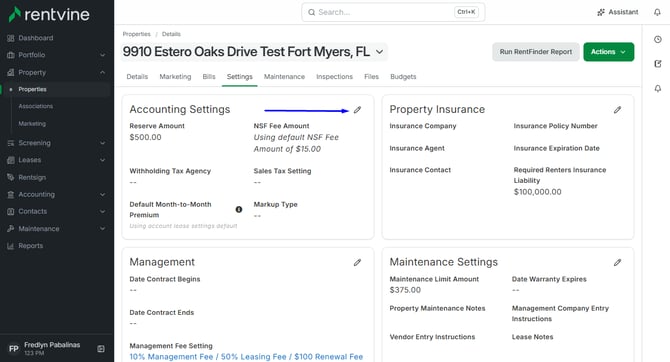
Task: Click the Rentsign sidebar icon
Action: pyautogui.click(x=11, y=177)
